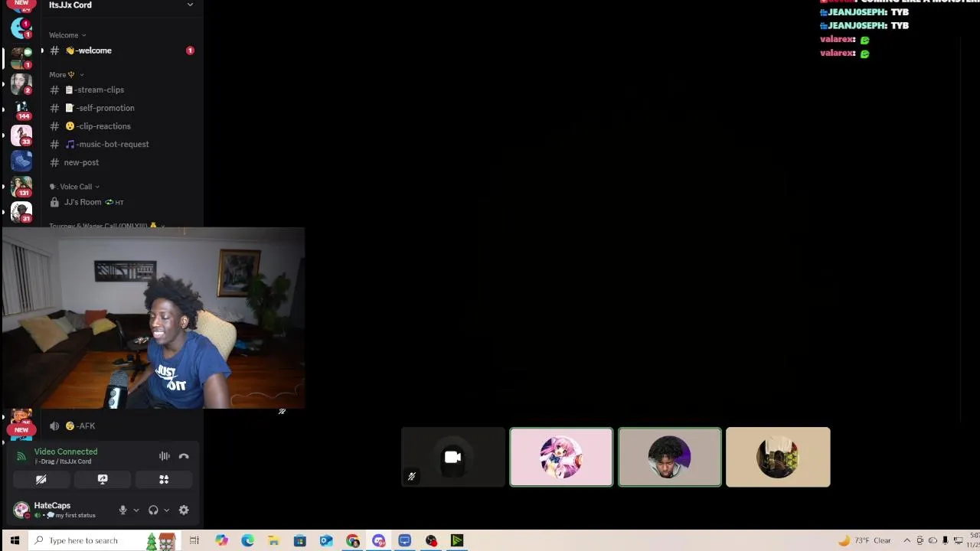The image size is (980, 551).
Task: Select the camera-off participant tile
Action: (x=452, y=457)
